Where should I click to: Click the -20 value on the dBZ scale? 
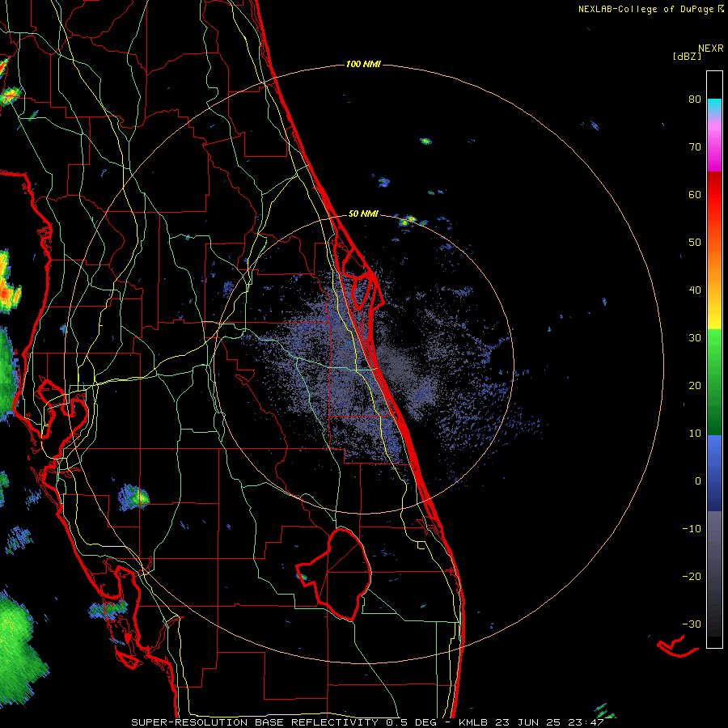pyautogui.click(x=692, y=577)
